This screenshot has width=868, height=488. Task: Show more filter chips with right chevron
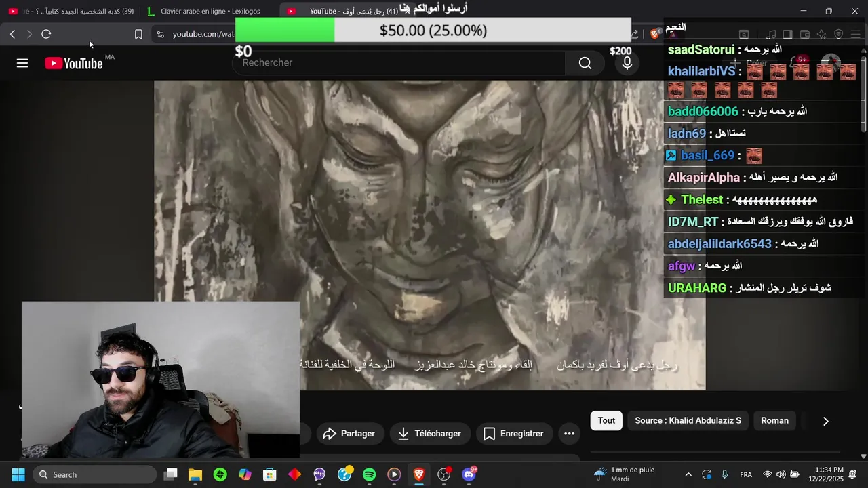click(825, 421)
